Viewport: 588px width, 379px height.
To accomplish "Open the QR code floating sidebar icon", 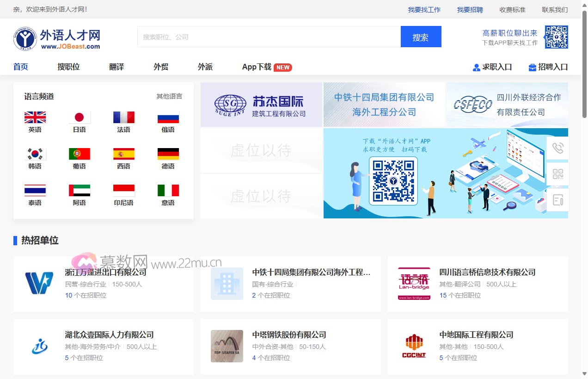I will (557, 174).
